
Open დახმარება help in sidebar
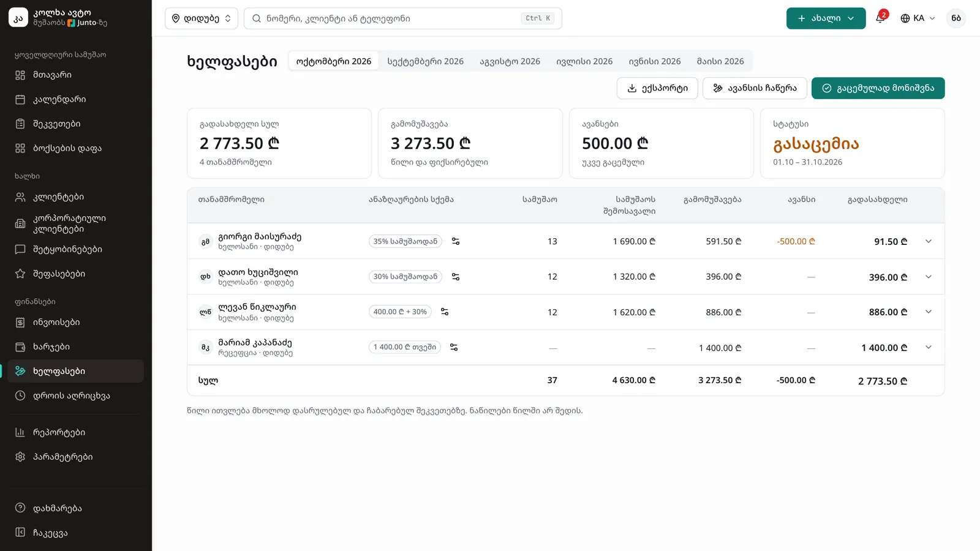coord(76,508)
